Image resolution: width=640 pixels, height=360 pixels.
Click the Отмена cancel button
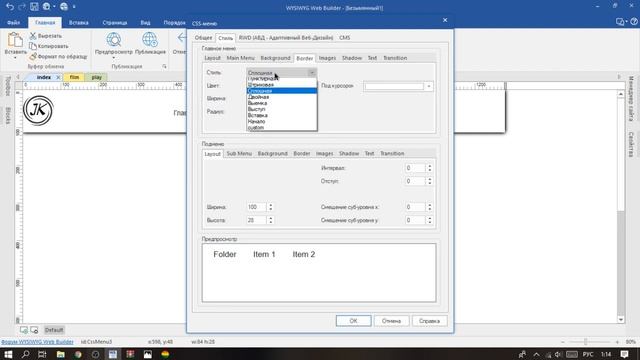(x=391, y=321)
